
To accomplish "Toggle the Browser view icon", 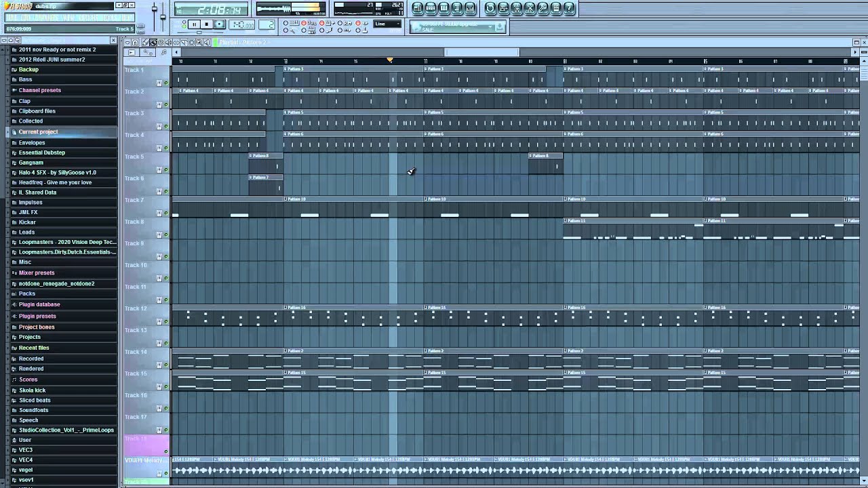I will pyautogui.click(x=457, y=8).
